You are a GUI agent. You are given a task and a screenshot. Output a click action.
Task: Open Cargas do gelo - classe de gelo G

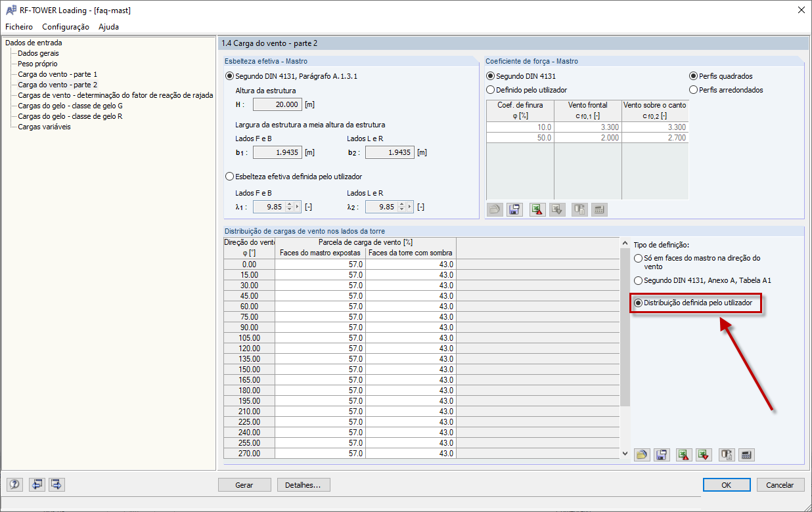[70, 106]
